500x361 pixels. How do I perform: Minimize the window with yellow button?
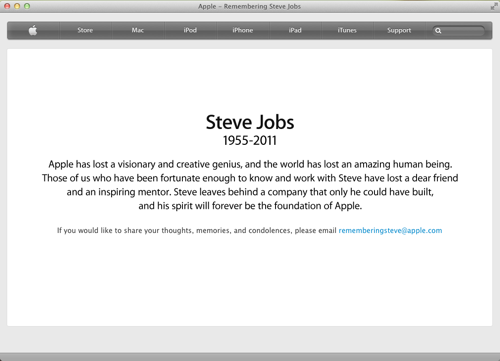(17, 6)
